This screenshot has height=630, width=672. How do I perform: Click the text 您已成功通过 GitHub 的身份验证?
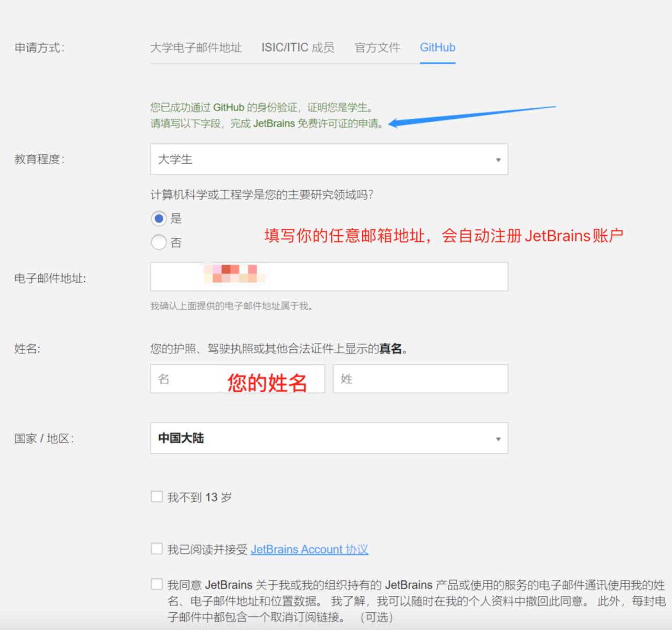pos(224,108)
